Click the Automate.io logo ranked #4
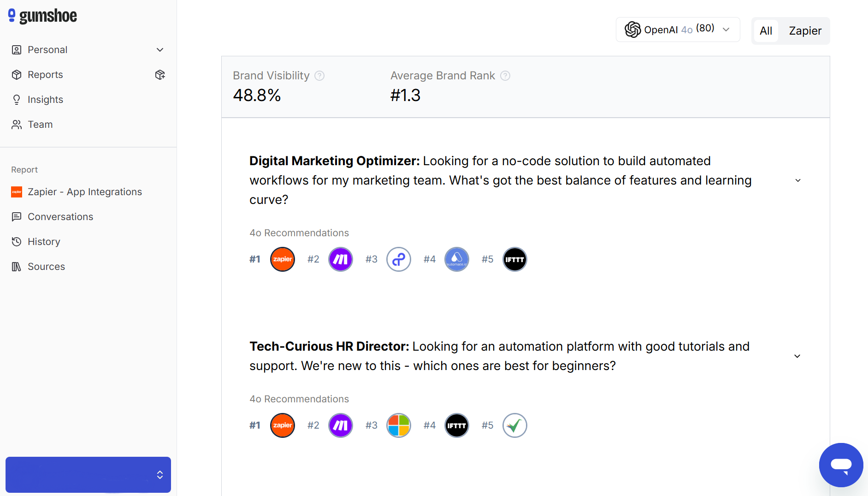This screenshot has height=496, width=868. coord(457,259)
